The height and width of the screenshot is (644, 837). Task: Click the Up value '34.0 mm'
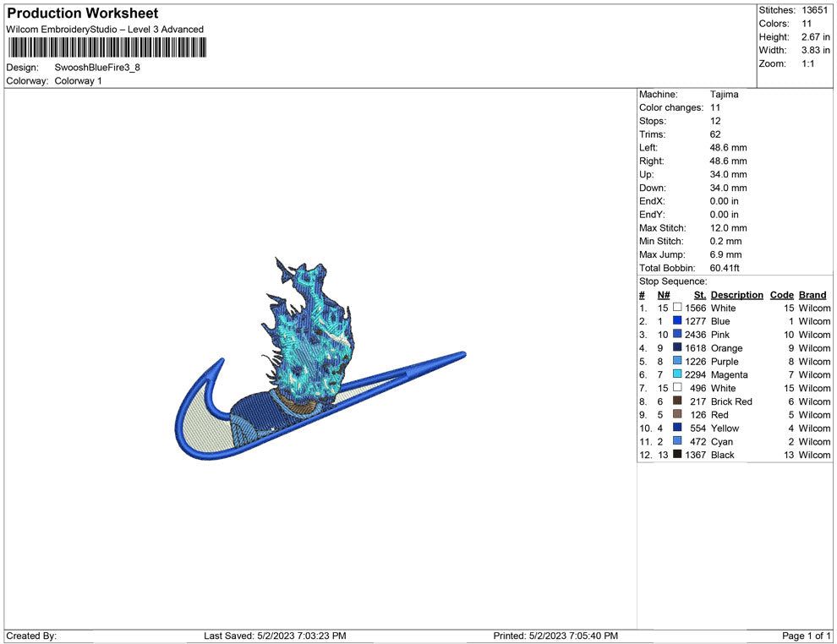tap(729, 174)
